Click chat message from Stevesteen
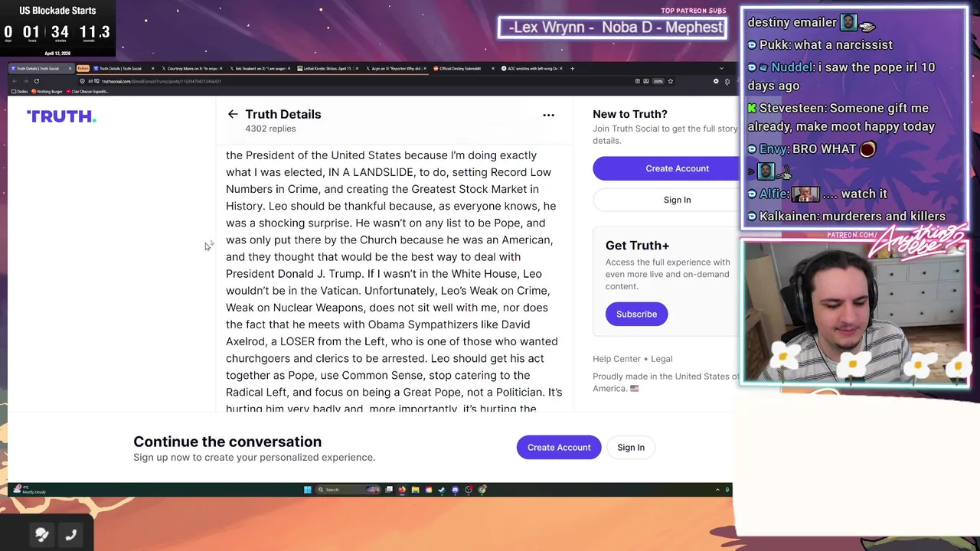Screen dimensions: 980x551 pyautogui.click(x=841, y=117)
